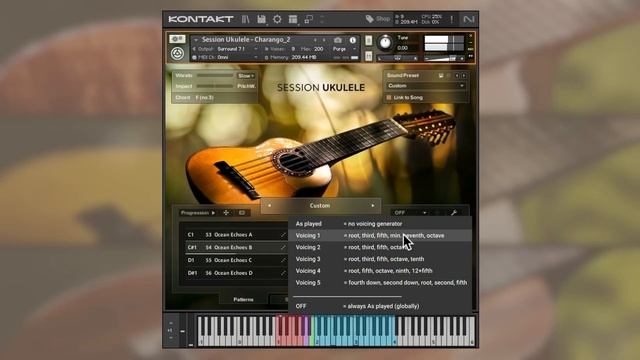Select C1 Ocean Echoes A pattern row
This screenshot has height=360, width=640.
coord(236,235)
